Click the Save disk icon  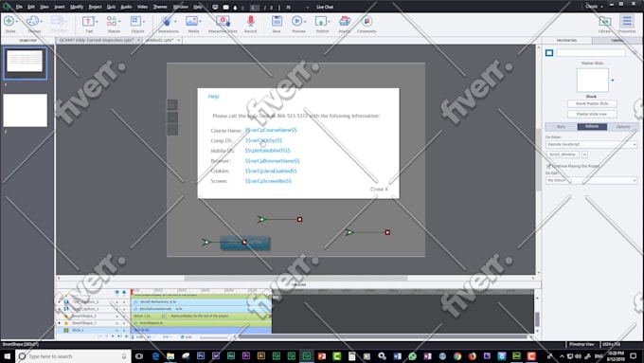click(277, 21)
